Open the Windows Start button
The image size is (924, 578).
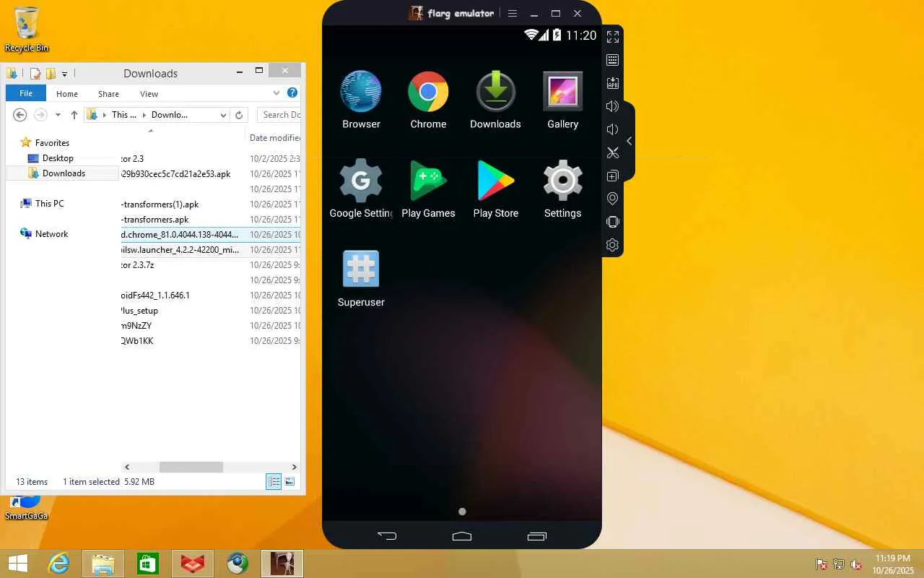[18, 564]
